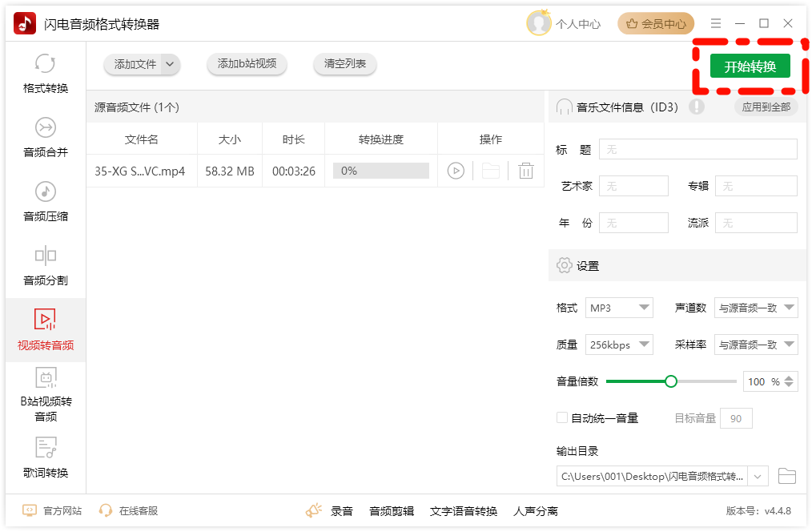Open the 格式 MP3 dropdown

[x=619, y=308]
